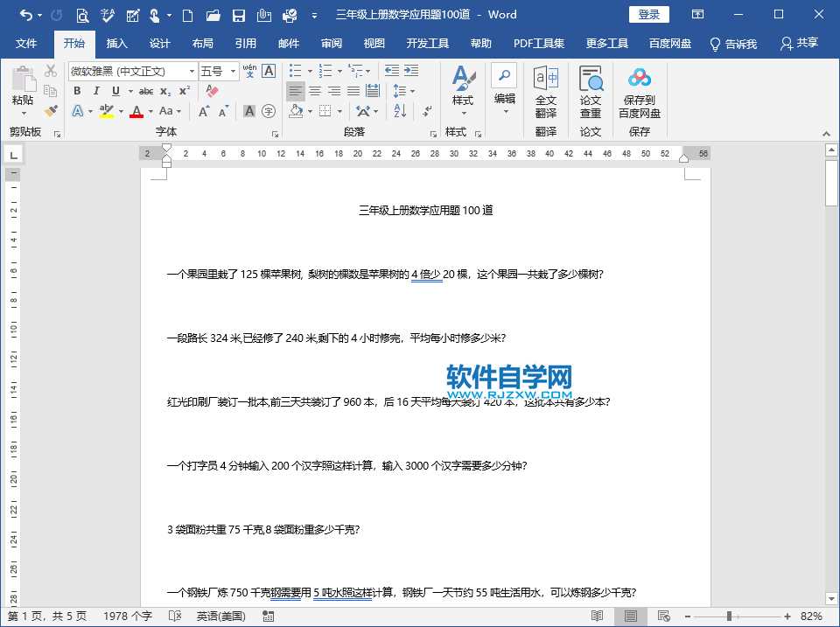The height and width of the screenshot is (627, 840).
Task: Click the 登录 button
Action: click(x=649, y=14)
